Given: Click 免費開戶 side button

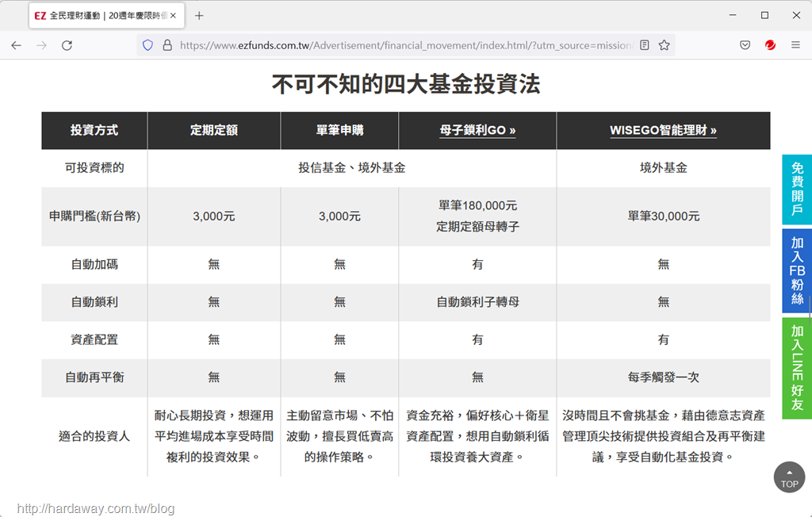Looking at the screenshot, I should (x=797, y=189).
